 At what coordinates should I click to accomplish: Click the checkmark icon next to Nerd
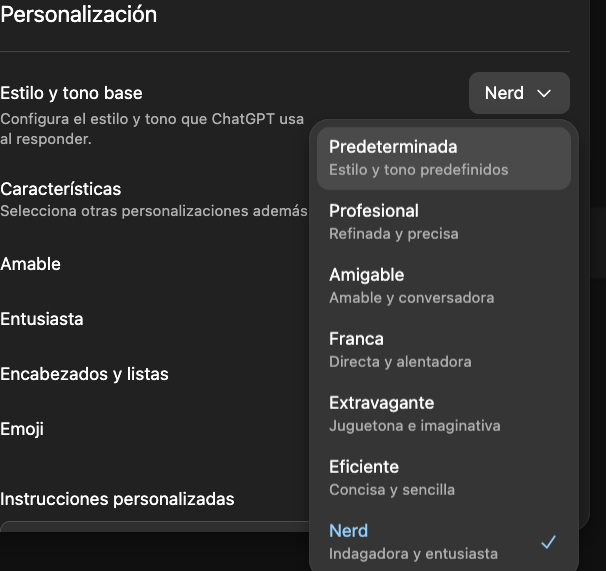(548, 542)
